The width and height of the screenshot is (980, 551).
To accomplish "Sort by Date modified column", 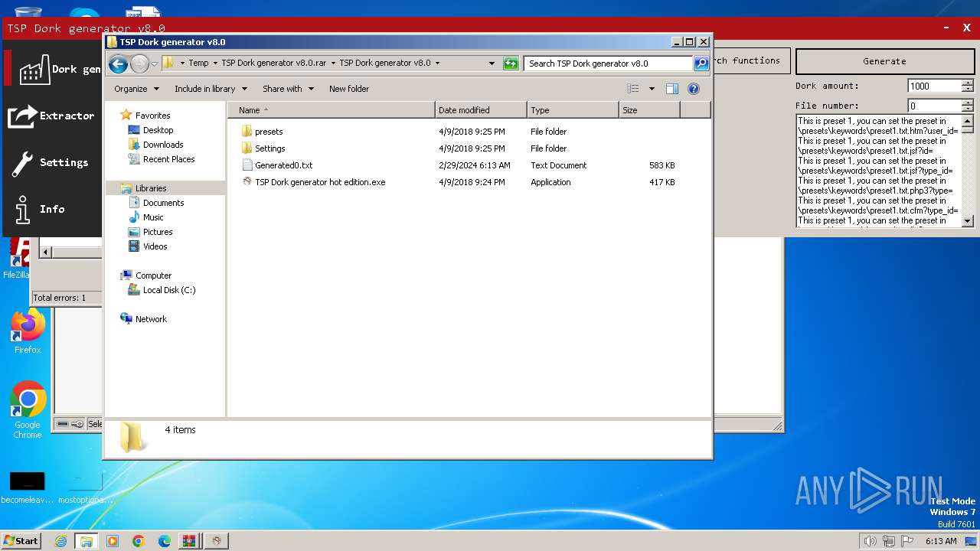I will point(481,110).
